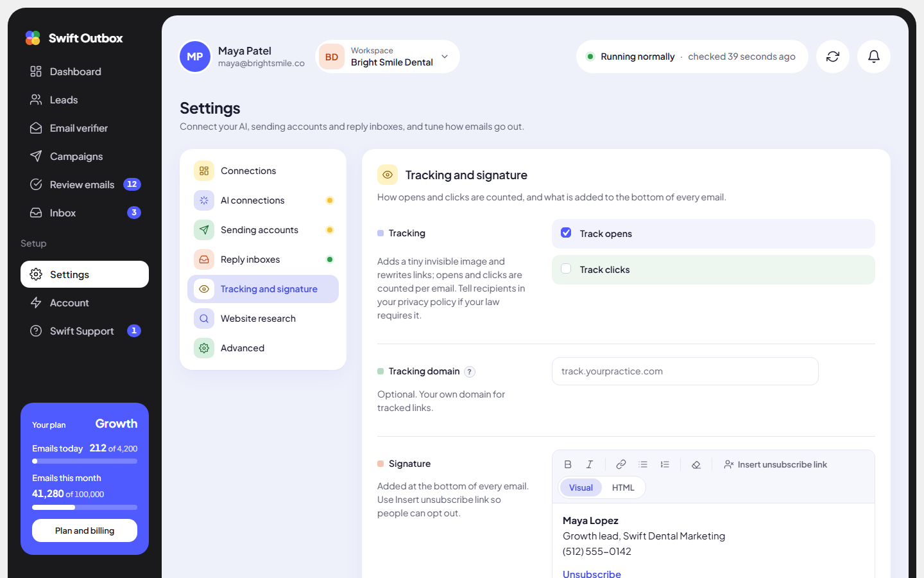
Task: Click the Emails today progress bar
Action: pyautogui.click(x=85, y=461)
